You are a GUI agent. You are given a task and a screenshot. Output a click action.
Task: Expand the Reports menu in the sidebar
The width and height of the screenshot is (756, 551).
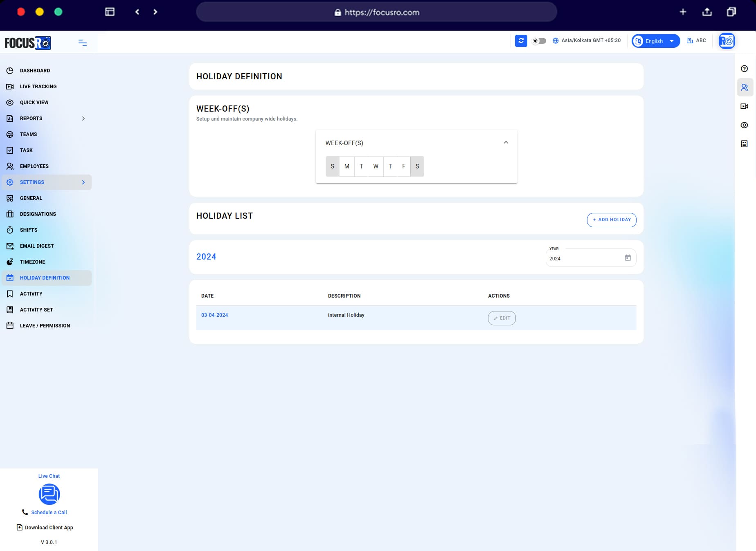(x=46, y=119)
